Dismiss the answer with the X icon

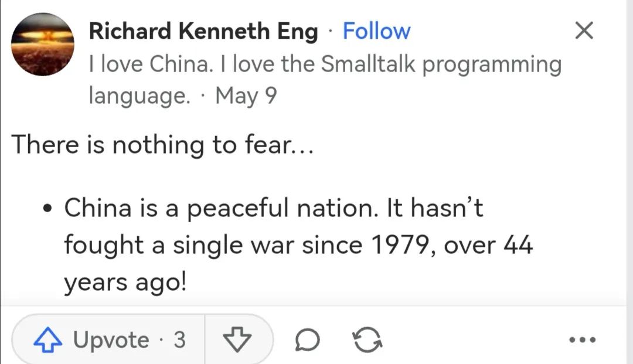click(584, 31)
